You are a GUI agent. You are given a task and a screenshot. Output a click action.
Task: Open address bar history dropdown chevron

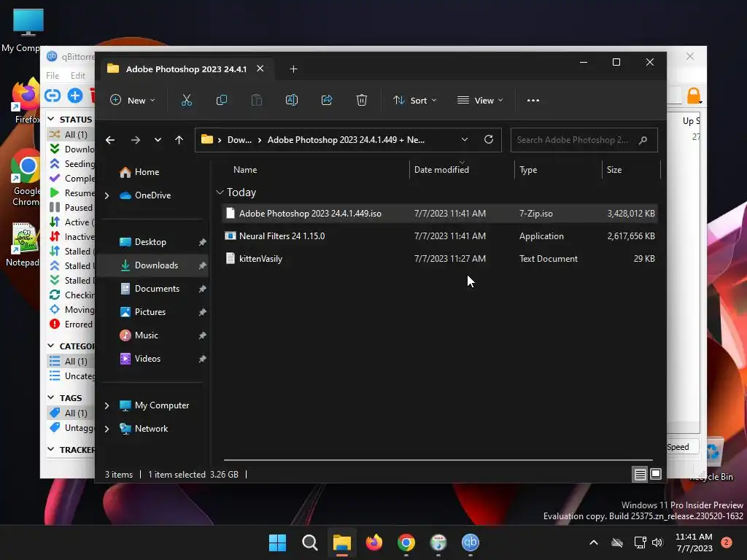point(465,139)
